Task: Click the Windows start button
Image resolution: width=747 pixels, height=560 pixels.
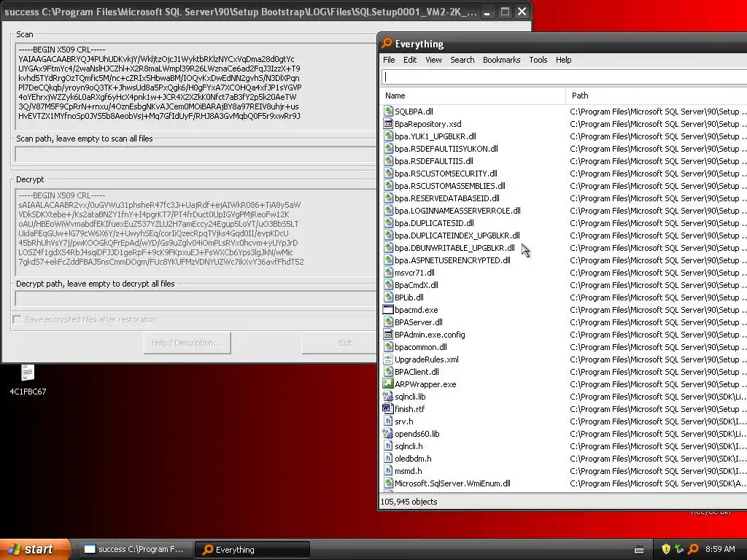Action: coord(34,550)
